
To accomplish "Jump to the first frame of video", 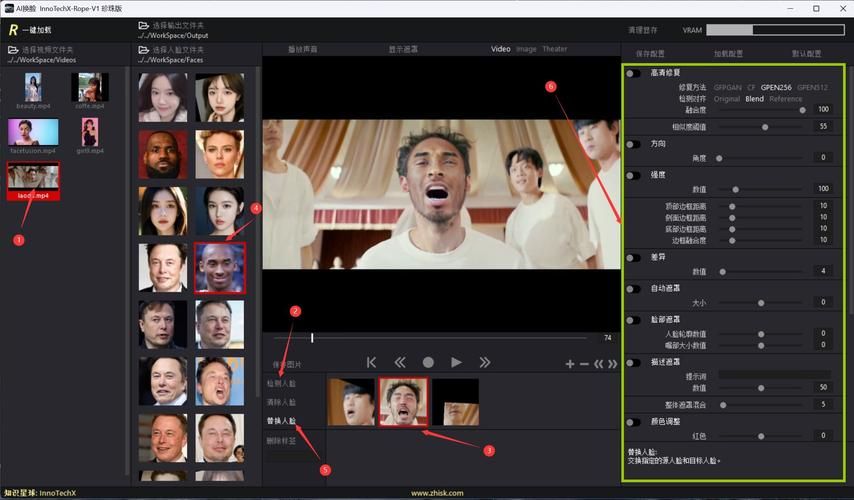I will [371, 362].
